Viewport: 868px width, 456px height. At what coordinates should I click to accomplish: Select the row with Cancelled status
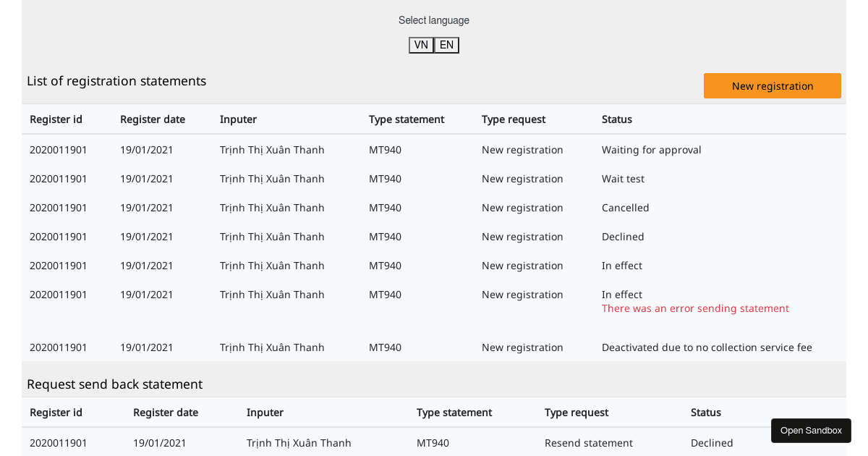click(x=434, y=208)
